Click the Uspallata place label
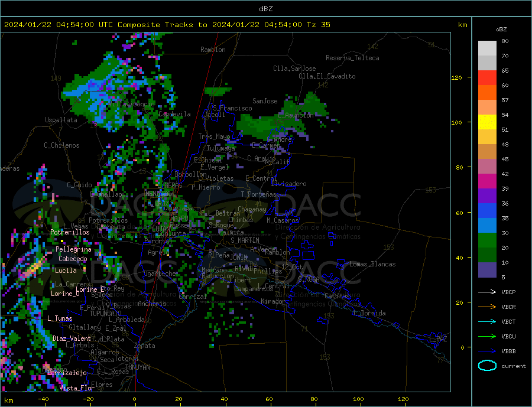The image size is (532, 407). click(x=61, y=120)
